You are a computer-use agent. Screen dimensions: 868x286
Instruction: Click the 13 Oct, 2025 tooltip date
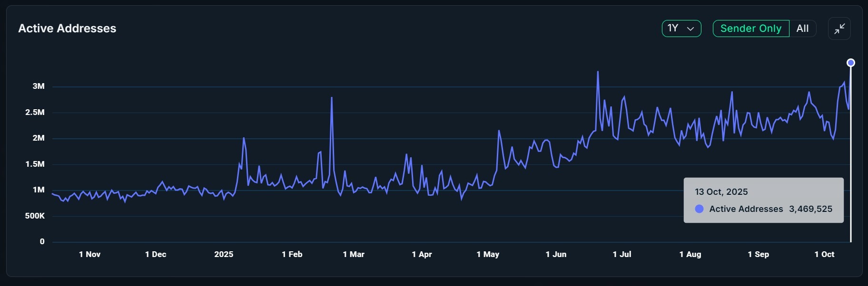[721, 192]
